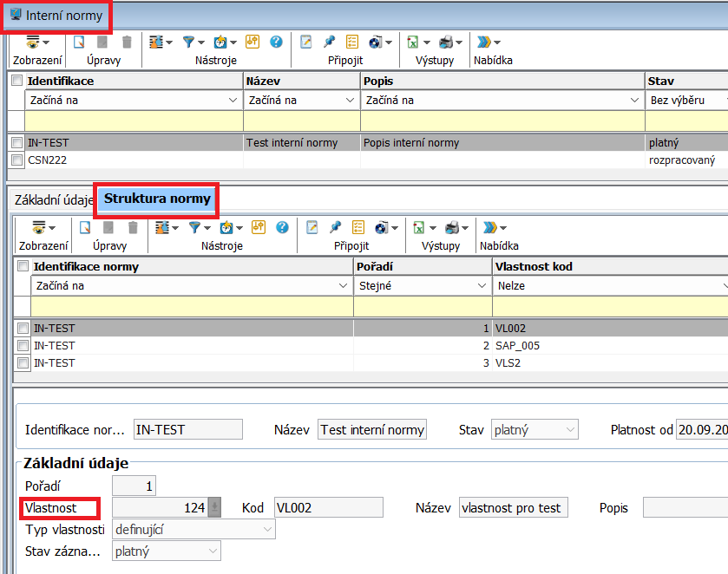Viewport: 728px width, 574px height.
Task: Click blue help question mark in top toolbar
Action: tap(276, 42)
